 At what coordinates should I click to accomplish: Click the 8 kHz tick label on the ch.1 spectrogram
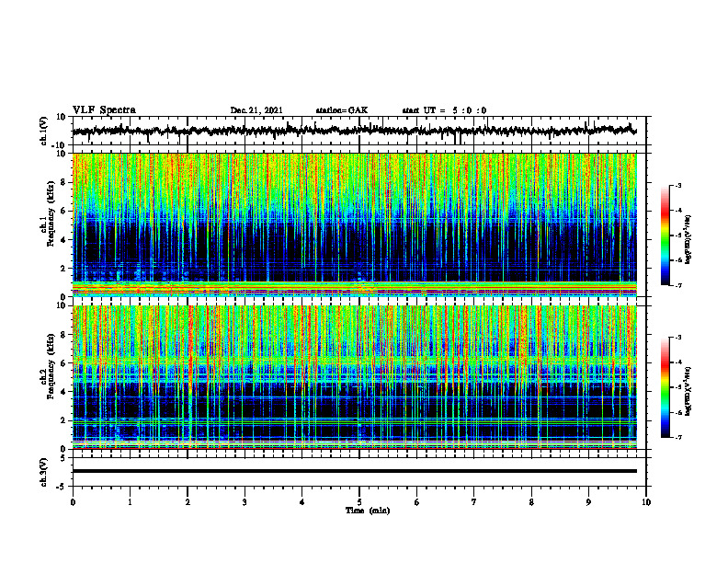click(64, 182)
